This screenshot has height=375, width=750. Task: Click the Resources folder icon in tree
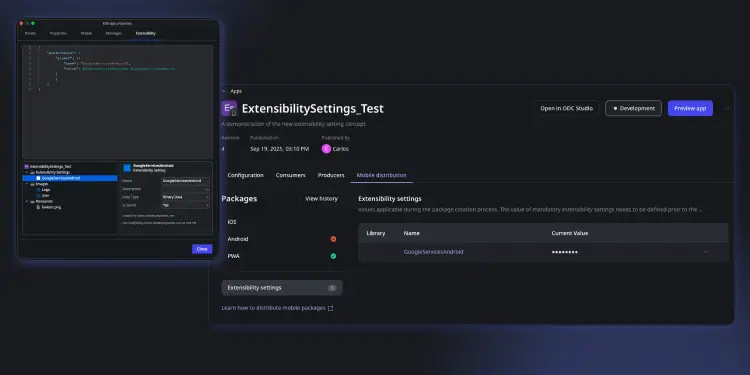32,201
